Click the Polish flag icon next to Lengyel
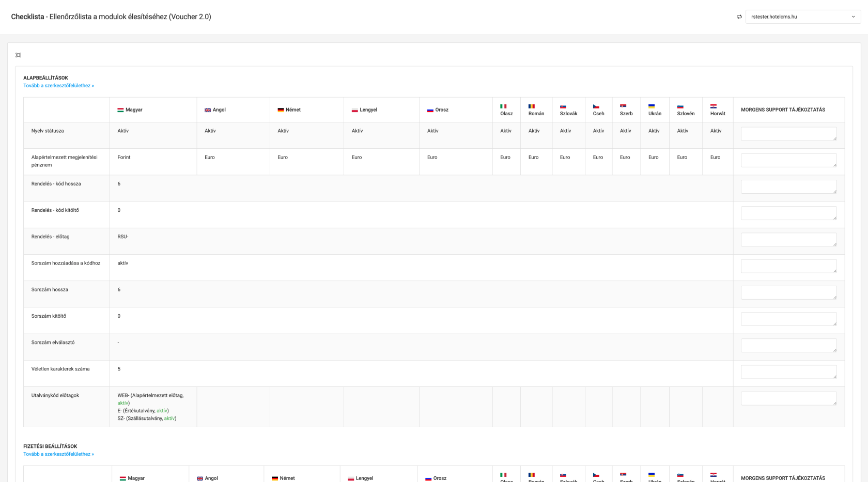This screenshot has width=868, height=482. click(x=355, y=110)
